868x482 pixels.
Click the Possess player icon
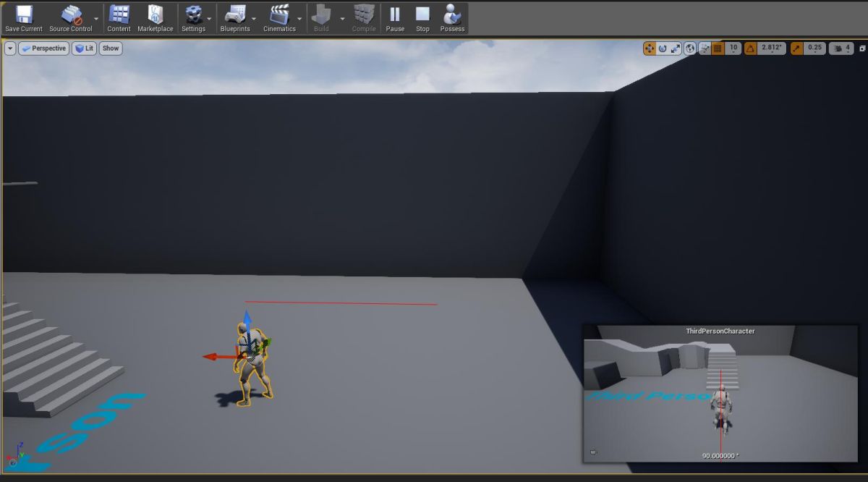pos(452,18)
